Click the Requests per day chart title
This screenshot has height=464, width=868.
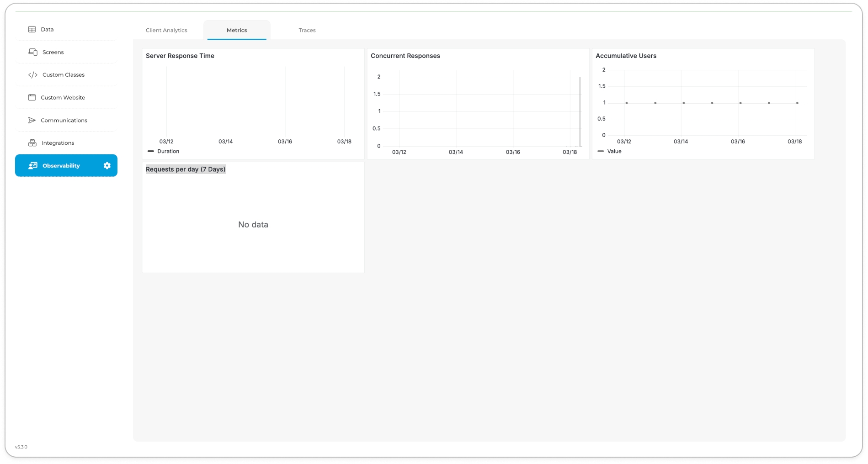point(186,169)
